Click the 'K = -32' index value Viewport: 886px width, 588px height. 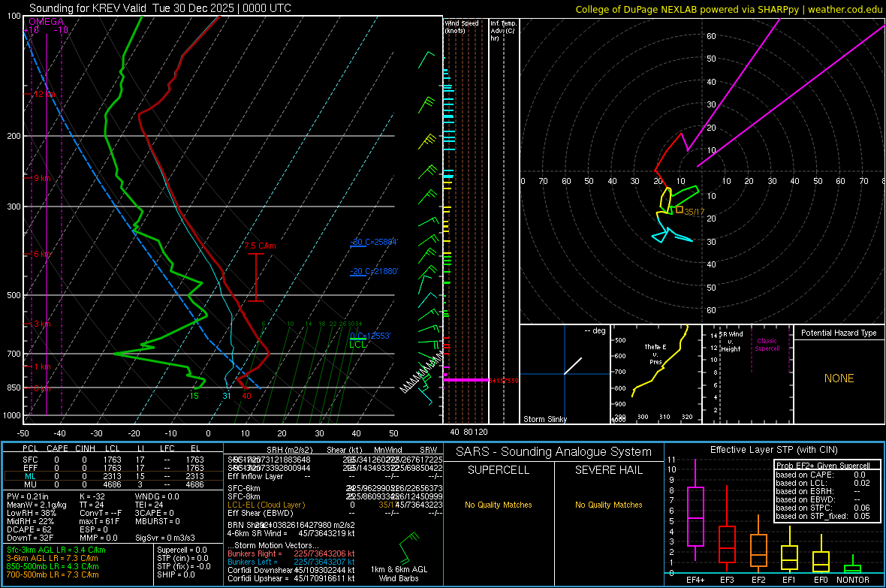92,496
